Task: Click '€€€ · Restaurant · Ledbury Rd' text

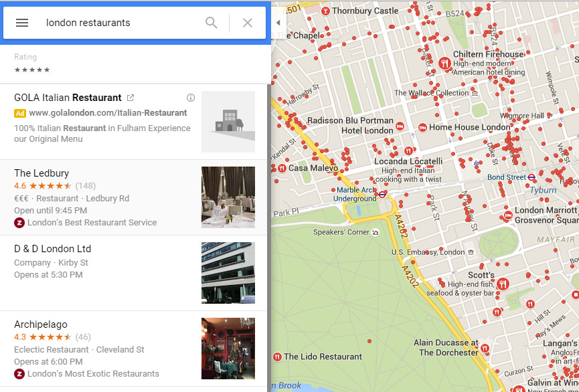Action: (72, 198)
